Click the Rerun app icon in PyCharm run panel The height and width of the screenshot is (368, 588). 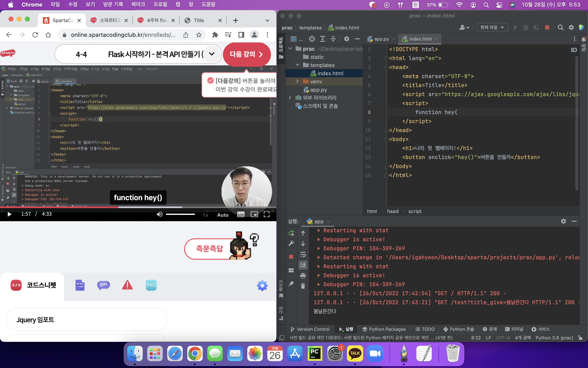(x=291, y=233)
